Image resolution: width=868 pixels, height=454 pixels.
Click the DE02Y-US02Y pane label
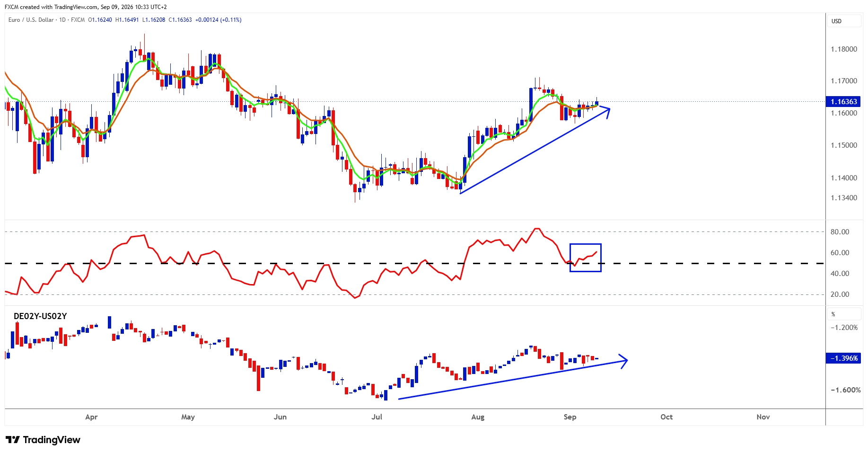[40, 316]
